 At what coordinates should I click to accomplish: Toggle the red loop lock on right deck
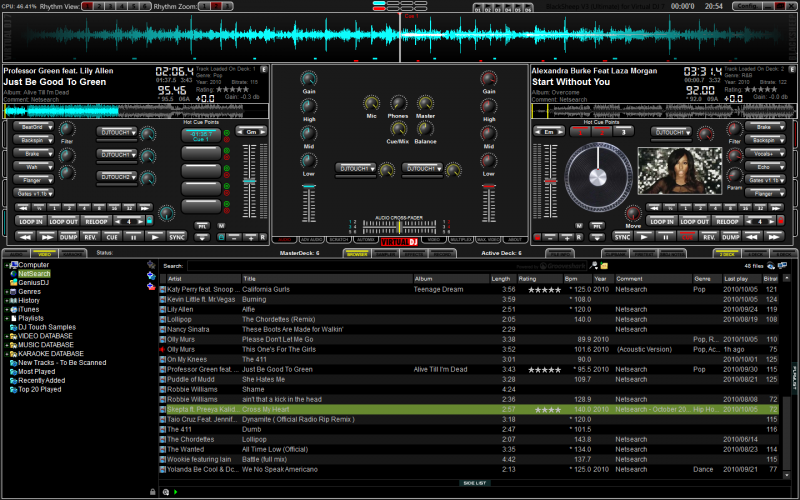780,221
